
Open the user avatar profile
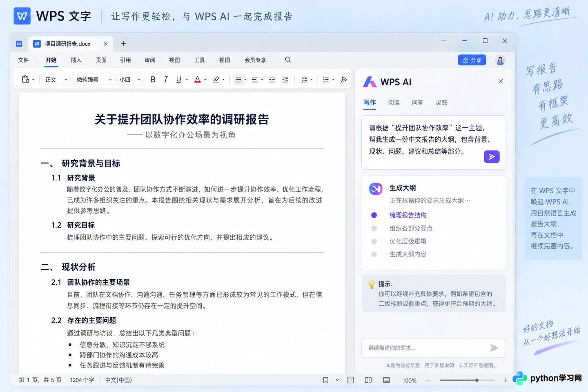pos(500,60)
